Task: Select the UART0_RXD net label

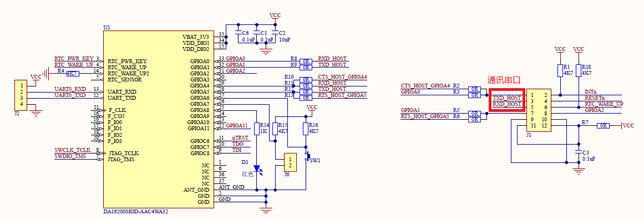Action: tap(70, 89)
